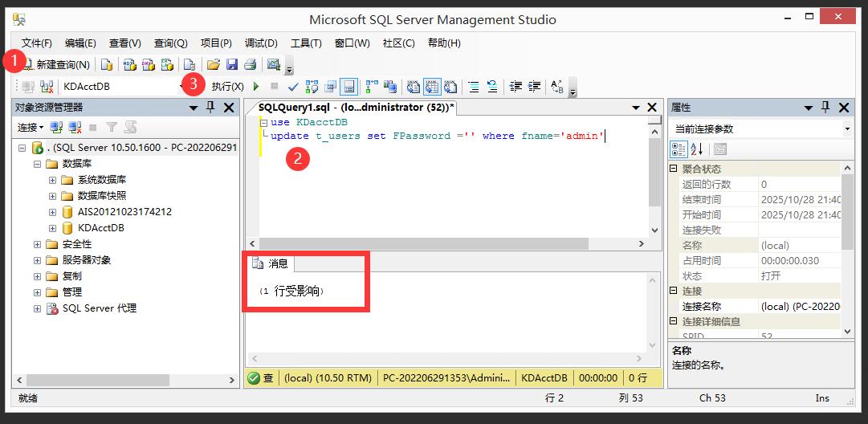Click the 新建查询(N) button
The width and height of the screenshot is (868, 424).
(x=56, y=65)
